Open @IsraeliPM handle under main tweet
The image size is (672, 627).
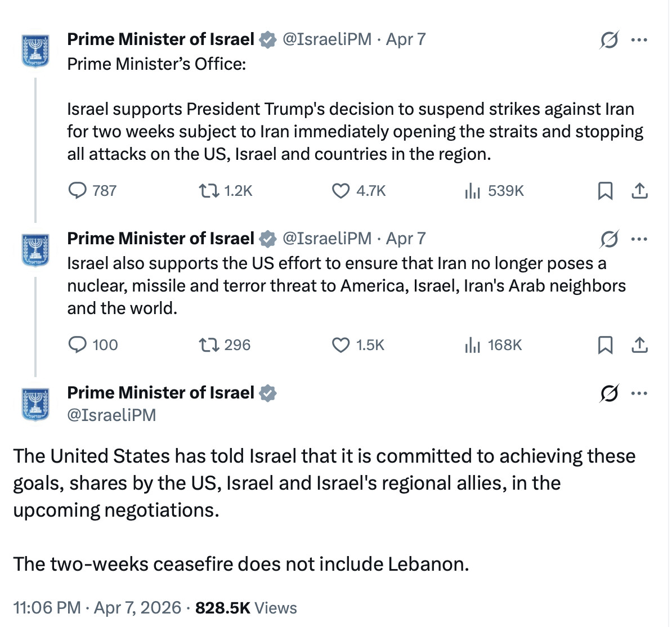click(111, 415)
